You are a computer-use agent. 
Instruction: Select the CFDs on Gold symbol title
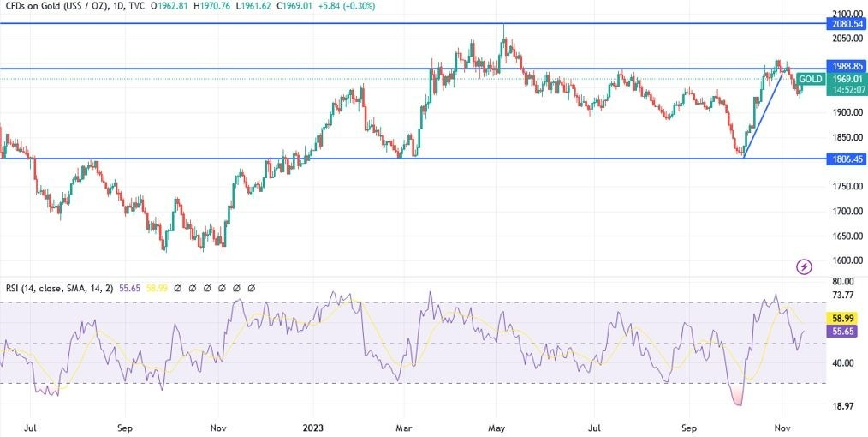tap(57, 6)
